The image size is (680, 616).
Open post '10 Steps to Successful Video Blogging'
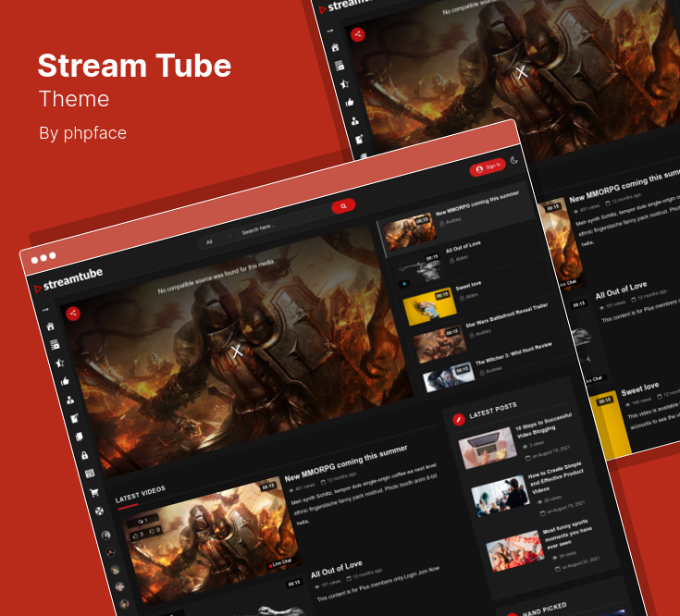544,425
